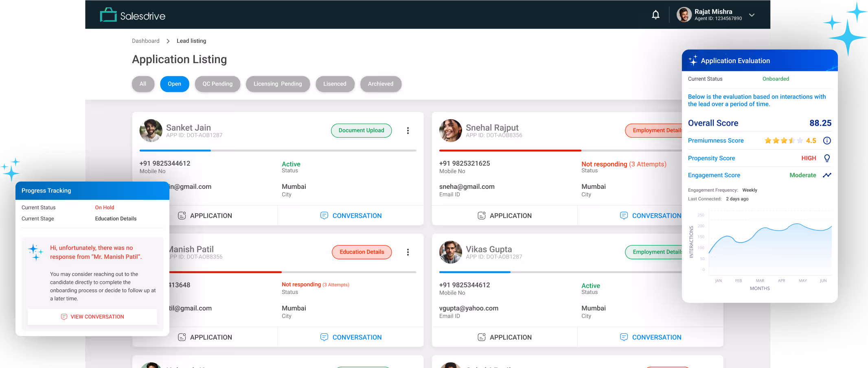Click VIEW CONVERSATION in Progress Tracking
Image resolution: width=868 pixels, height=368 pixels.
pyautogui.click(x=92, y=317)
